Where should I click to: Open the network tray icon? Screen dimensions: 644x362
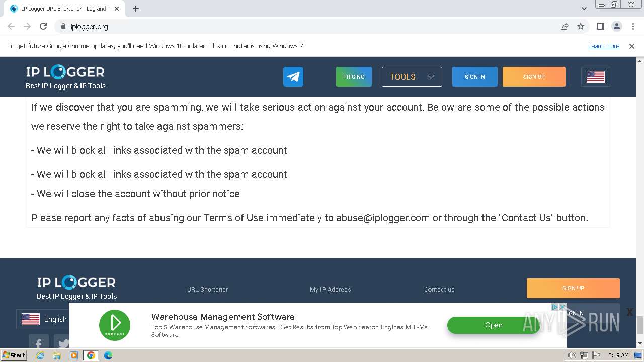[584, 355]
